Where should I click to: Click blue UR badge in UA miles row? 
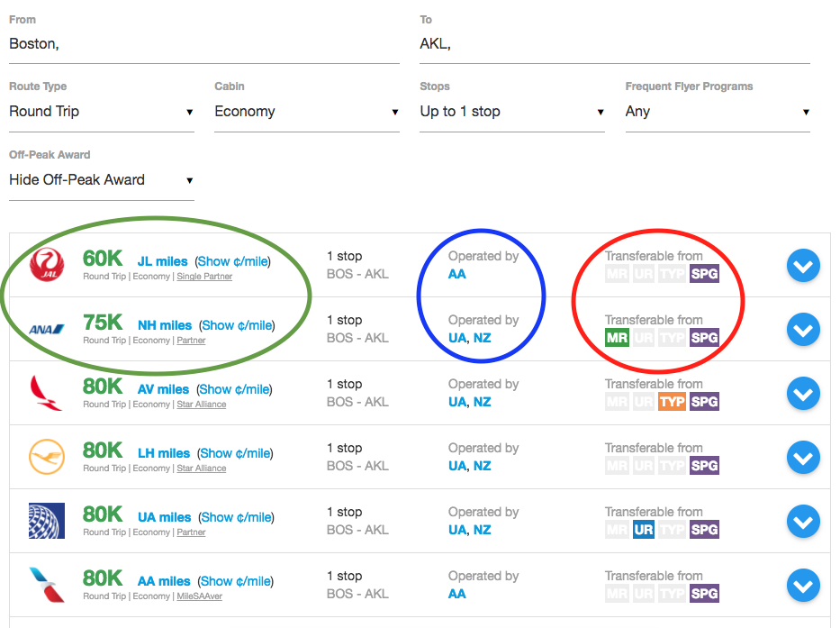click(643, 530)
